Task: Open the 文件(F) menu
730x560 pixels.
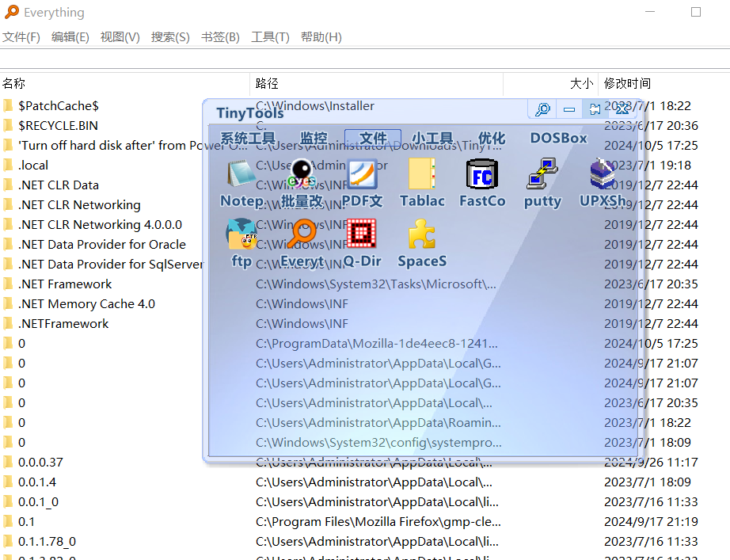Action: 21,37
